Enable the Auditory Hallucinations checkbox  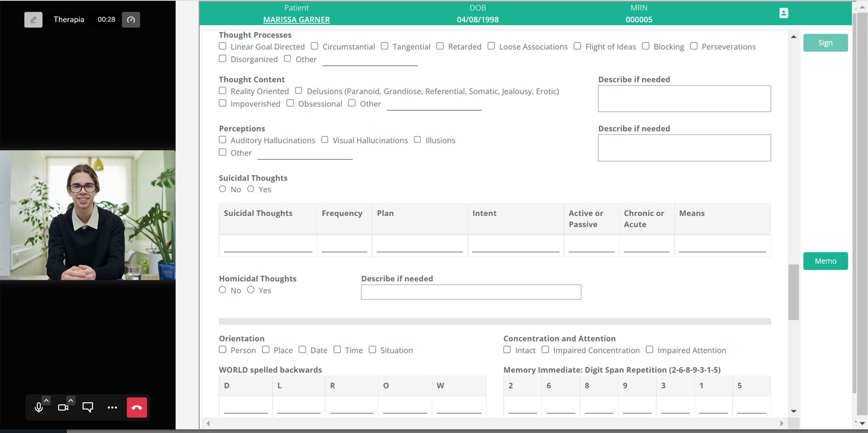(222, 140)
